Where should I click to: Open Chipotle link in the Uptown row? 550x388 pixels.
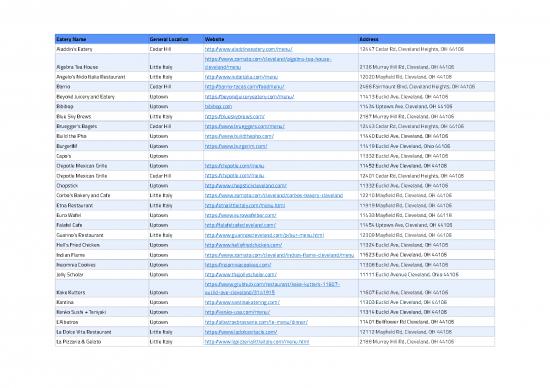[234, 166]
